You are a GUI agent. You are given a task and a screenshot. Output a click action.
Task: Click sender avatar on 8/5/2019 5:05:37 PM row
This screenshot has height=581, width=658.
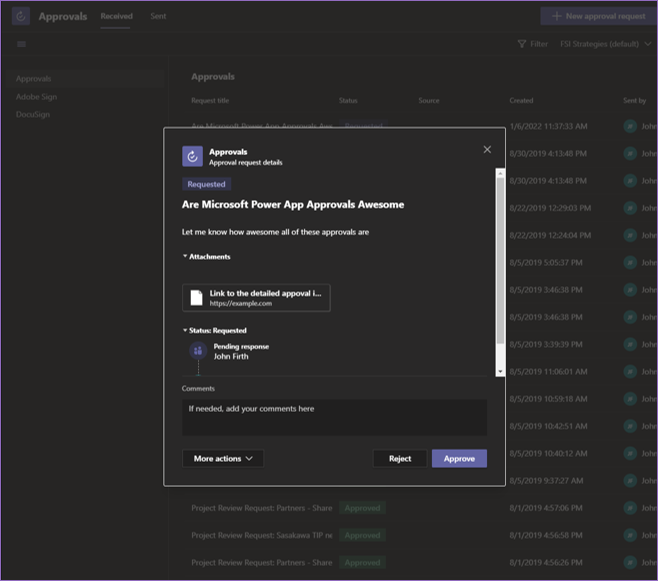tap(630, 263)
